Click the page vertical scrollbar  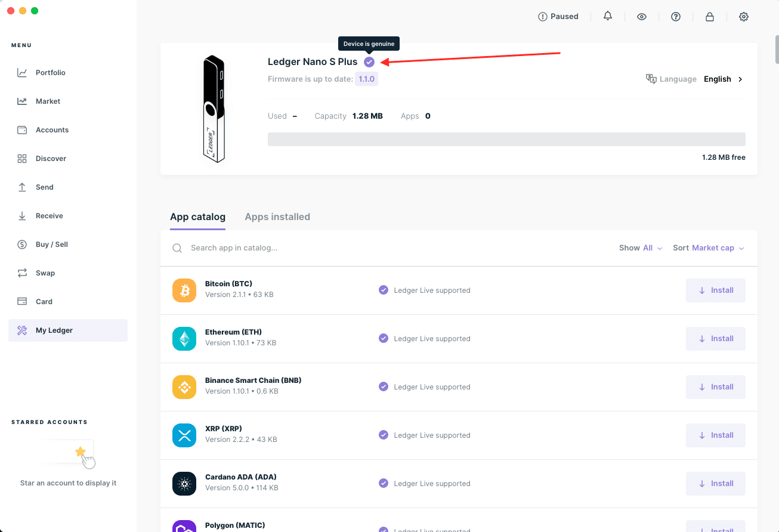click(x=777, y=49)
